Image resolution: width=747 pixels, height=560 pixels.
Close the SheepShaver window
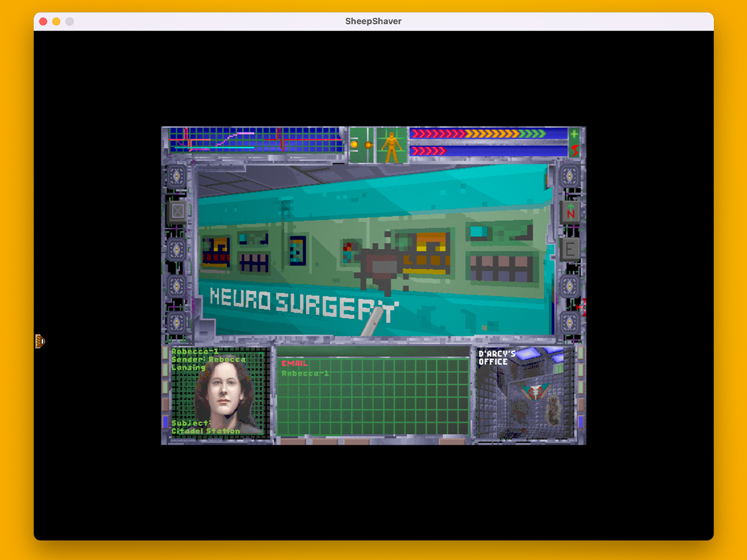point(43,21)
